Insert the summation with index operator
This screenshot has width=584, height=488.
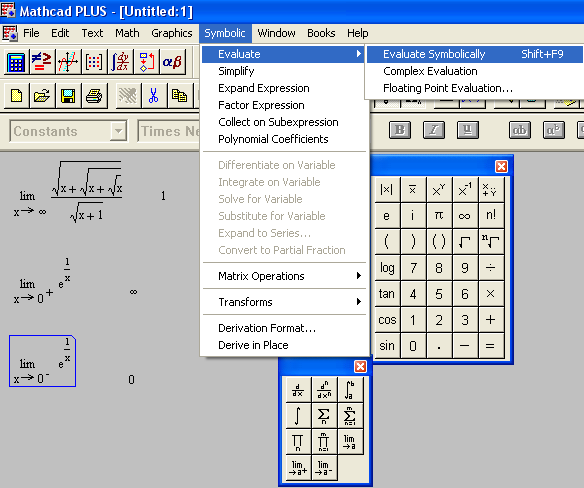[x=324, y=416]
